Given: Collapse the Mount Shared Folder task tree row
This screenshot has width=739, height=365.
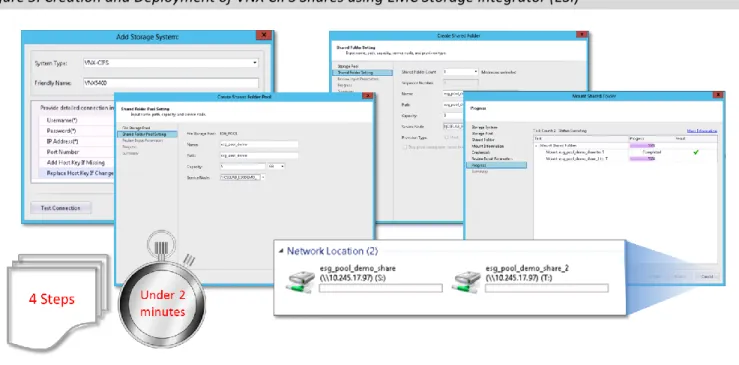Looking at the screenshot, I should [x=536, y=146].
